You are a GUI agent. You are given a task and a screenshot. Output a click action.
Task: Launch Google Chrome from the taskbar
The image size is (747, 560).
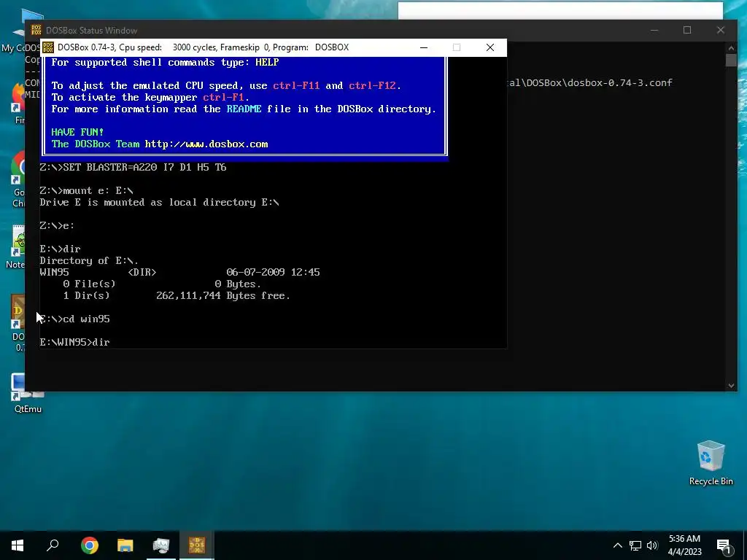(89, 545)
